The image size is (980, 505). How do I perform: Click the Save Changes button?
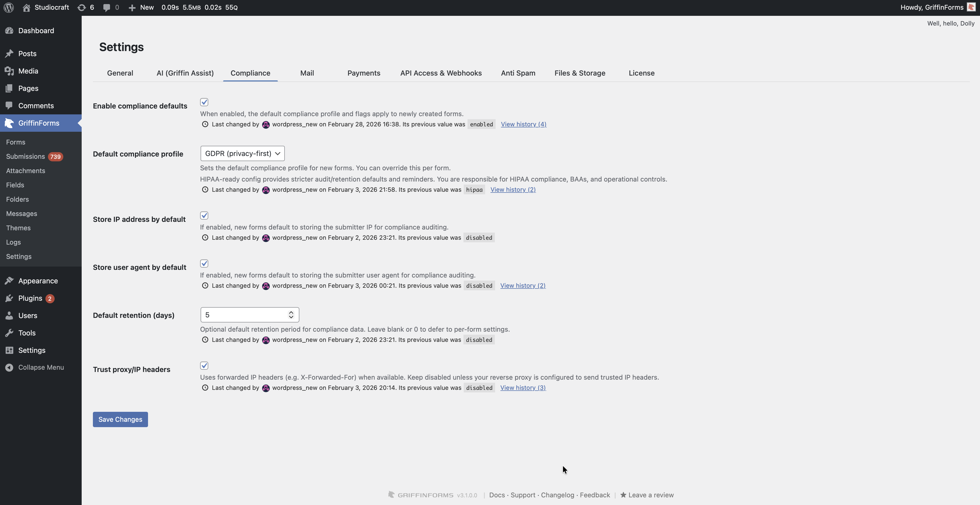tap(120, 419)
